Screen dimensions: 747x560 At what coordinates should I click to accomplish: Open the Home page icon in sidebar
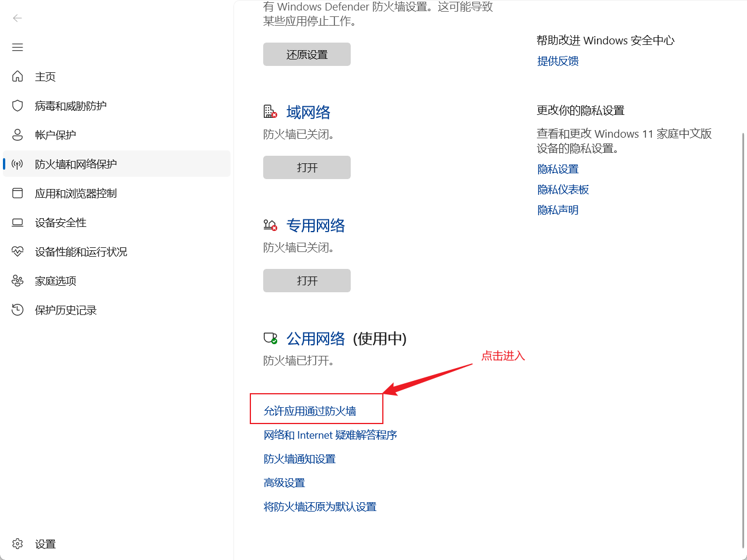18,76
